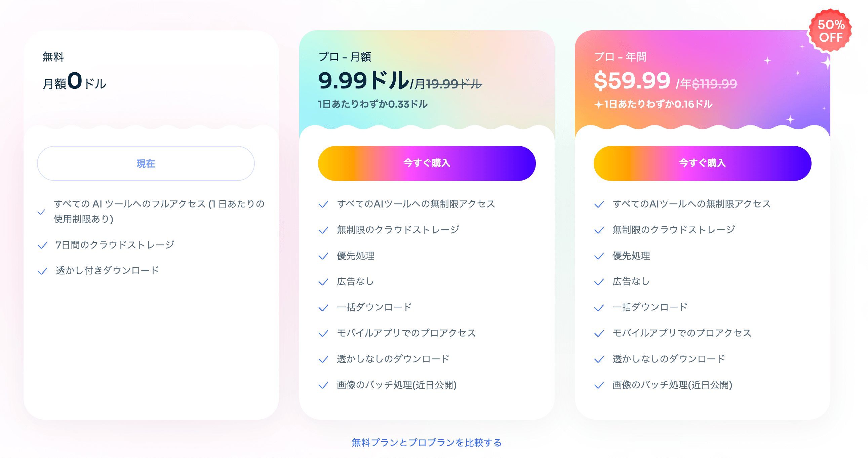
Task: Click monthly plan's 広告なし checkmark icon
Action: click(323, 282)
